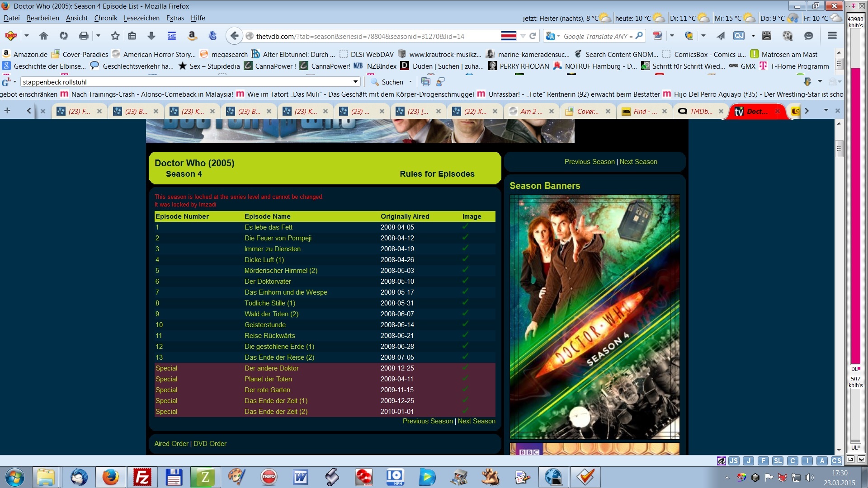Open the Bearbeiten menu

point(43,18)
